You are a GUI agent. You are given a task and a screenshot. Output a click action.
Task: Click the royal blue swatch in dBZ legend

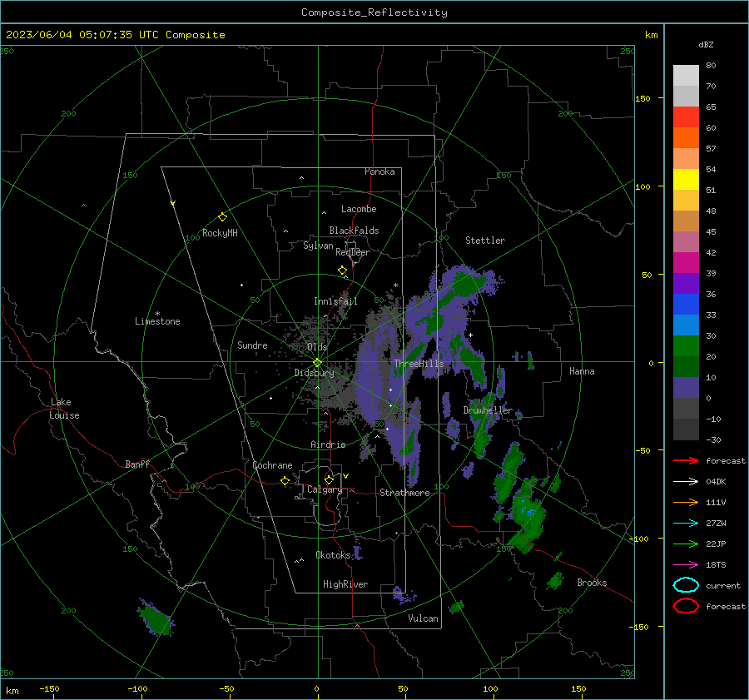(686, 305)
